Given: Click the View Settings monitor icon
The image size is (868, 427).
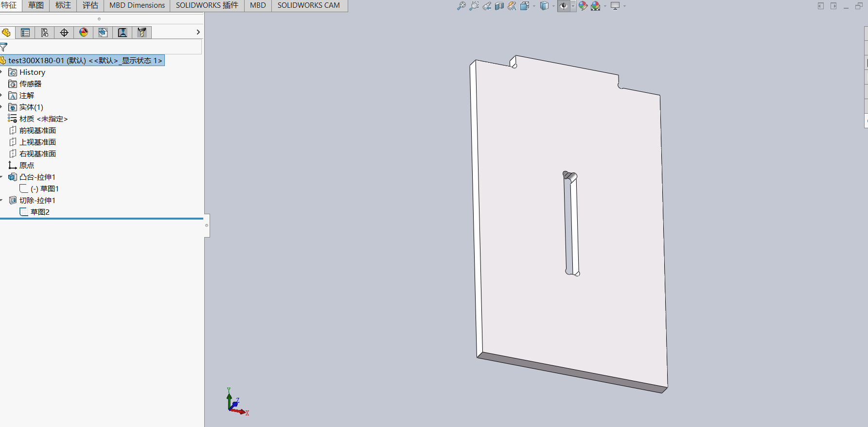Looking at the screenshot, I should pos(615,6).
